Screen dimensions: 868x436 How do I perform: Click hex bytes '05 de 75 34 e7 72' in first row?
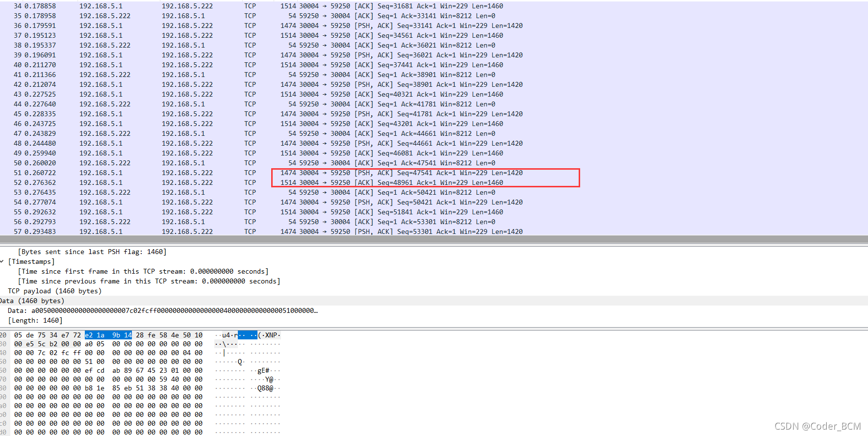[x=48, y=335]
